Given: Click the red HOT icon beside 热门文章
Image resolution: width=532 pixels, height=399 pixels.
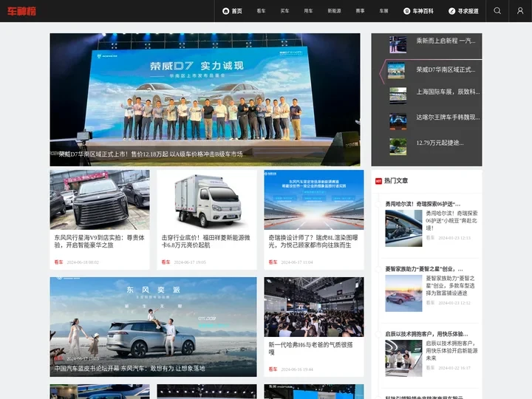Looking at the screenshot, I should [378, 181].
